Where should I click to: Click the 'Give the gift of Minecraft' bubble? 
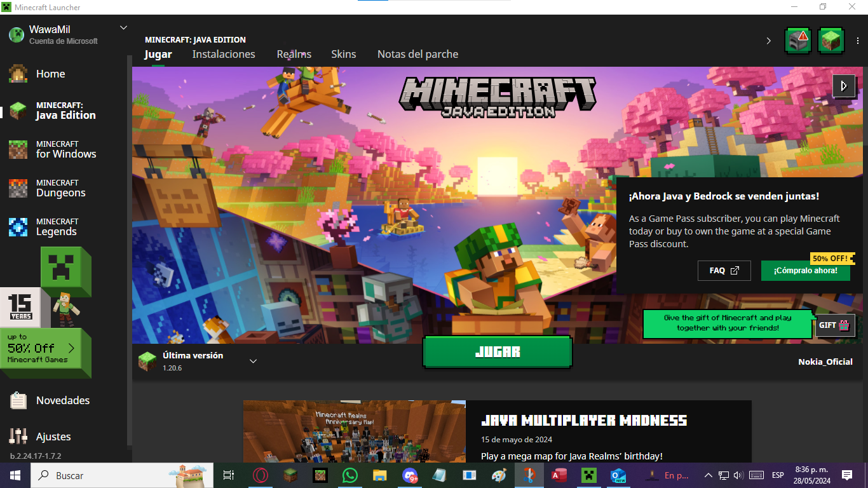click(728, 323)
